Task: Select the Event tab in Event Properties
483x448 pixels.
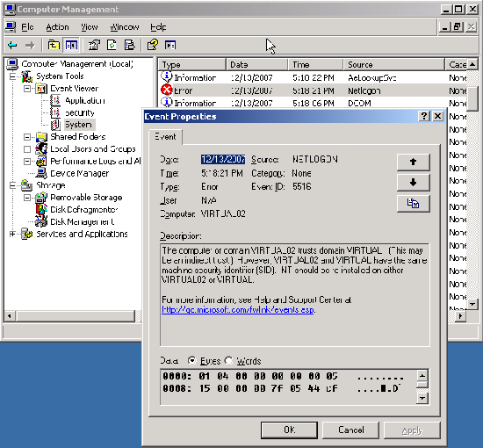Action: pyautogui.click(x=165, y=137)
